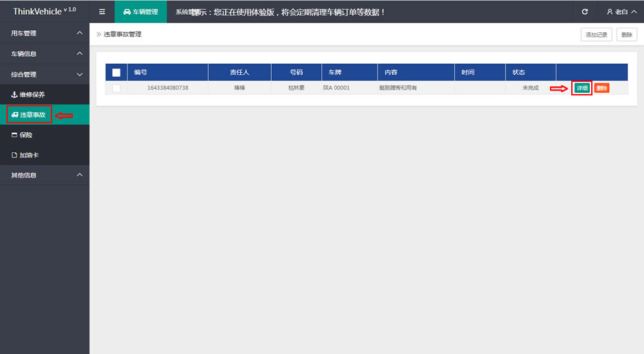
Task: Click the 未完成 status cell
Action: coord(531,88)
